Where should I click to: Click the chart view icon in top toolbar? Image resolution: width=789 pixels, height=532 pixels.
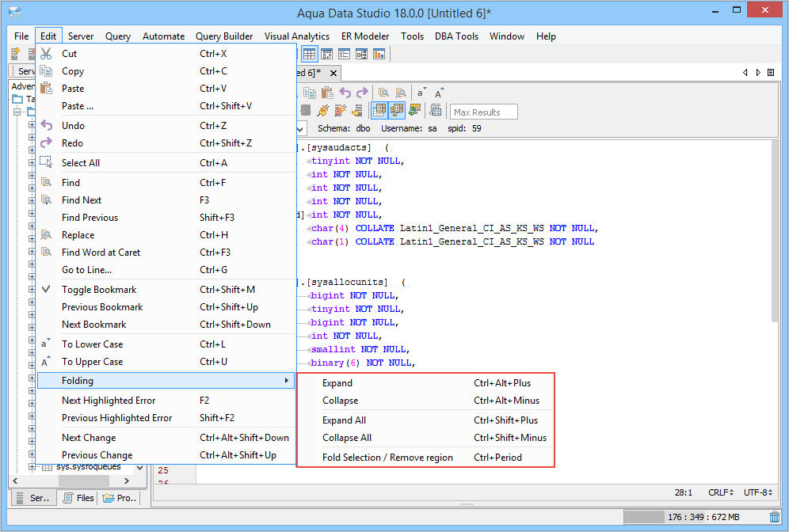[379, 54]
